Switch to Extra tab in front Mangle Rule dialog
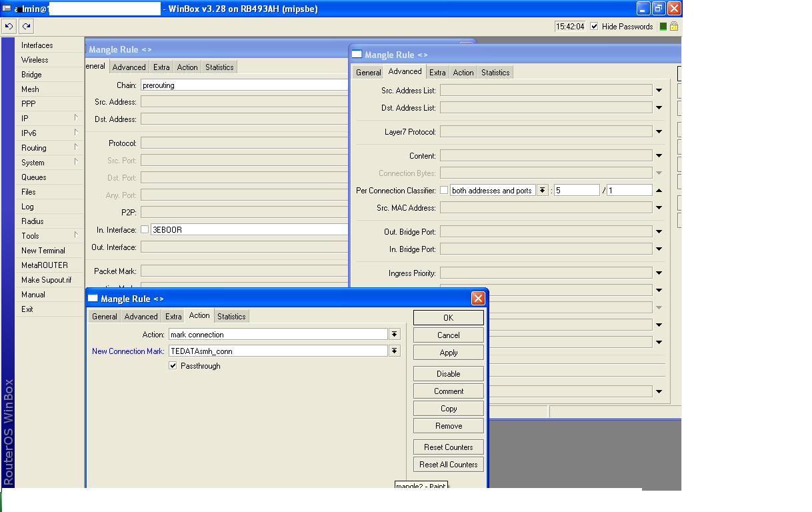 click(x=173, y=317)
